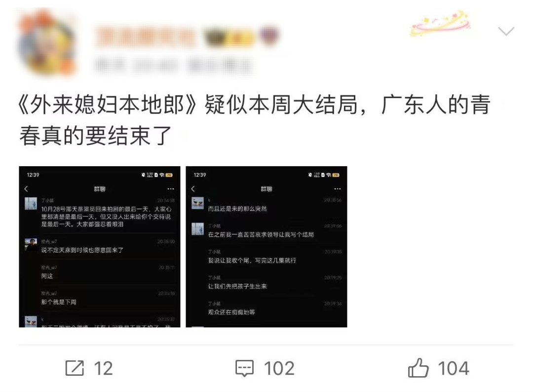Click the like count 104
Screen dimensions: 533x392
[x=454, y=368]
